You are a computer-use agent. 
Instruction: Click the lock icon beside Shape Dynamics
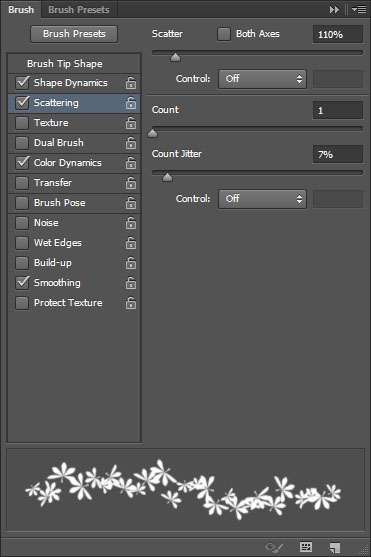(x=131, y=83)
